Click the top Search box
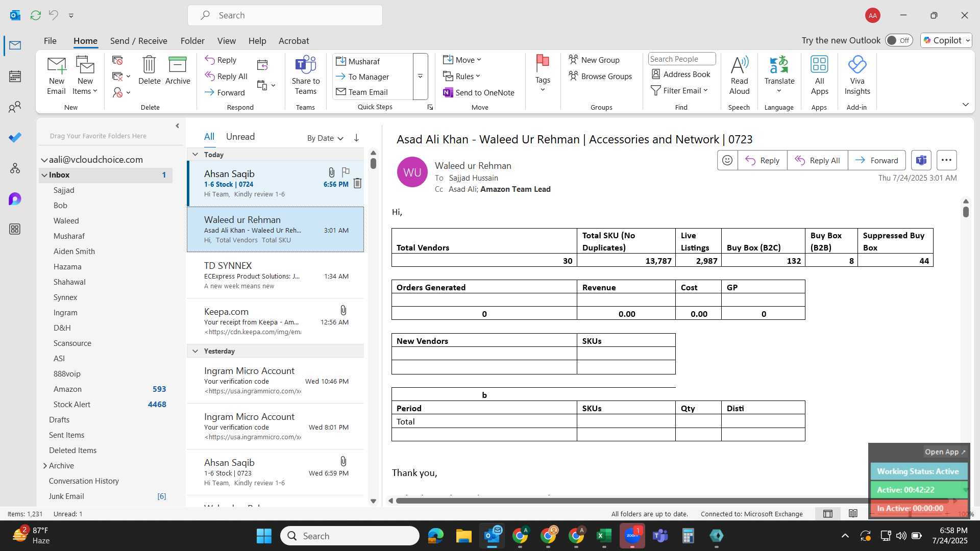Screen dimensions: 980x551 tap(285, 15)
